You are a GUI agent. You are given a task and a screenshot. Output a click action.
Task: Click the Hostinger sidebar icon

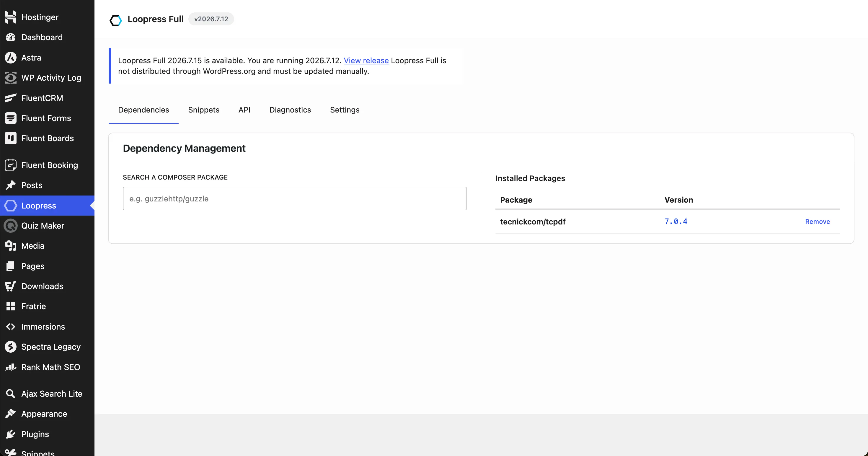pyautogui.click(x=10, y=17)
